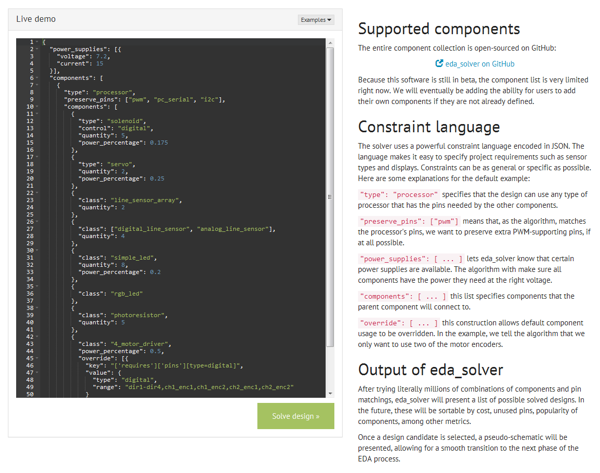Collapse the simple_led fold at line 30

click(37, 250)
